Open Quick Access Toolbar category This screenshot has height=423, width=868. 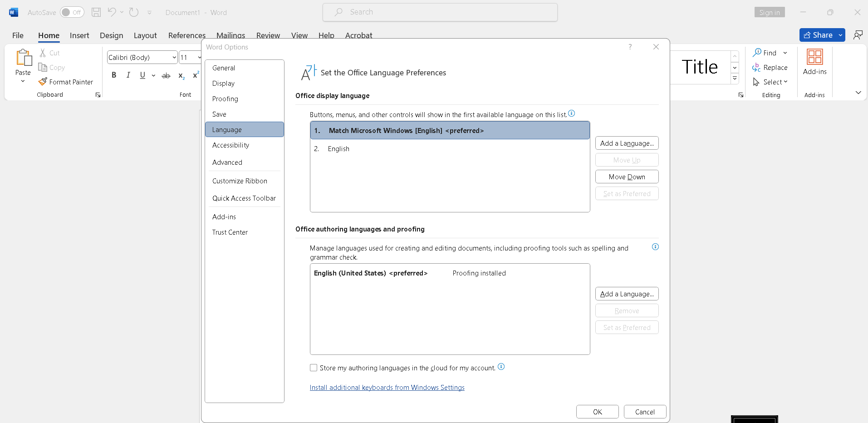[x=245, y=198]
